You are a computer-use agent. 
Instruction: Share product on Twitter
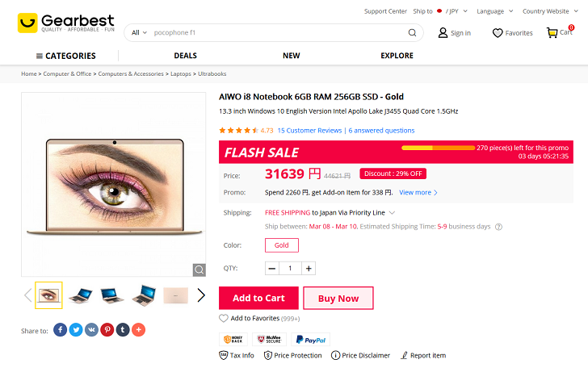click(x=75, y=329)
